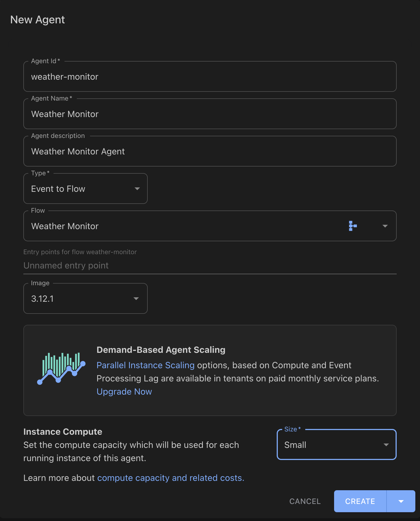Open the Size dropdown showing Small

click(x=329, y=445)
